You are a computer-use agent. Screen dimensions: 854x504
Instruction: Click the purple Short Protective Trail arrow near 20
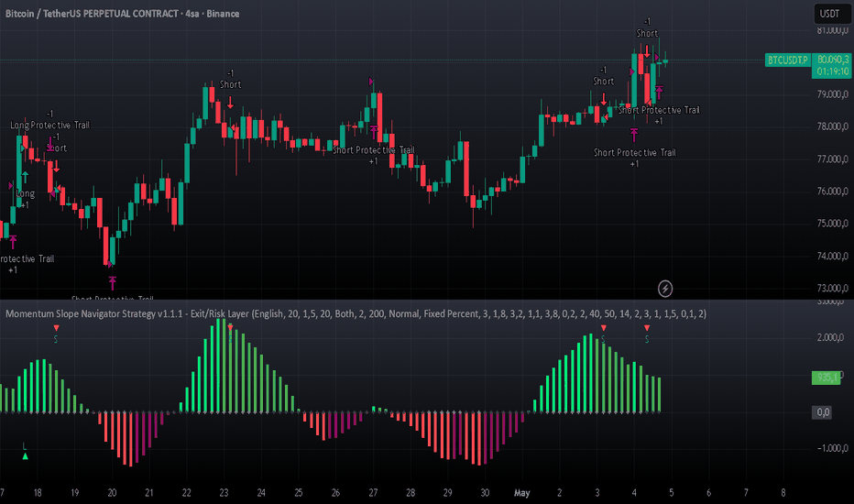(x=112, y=283)
